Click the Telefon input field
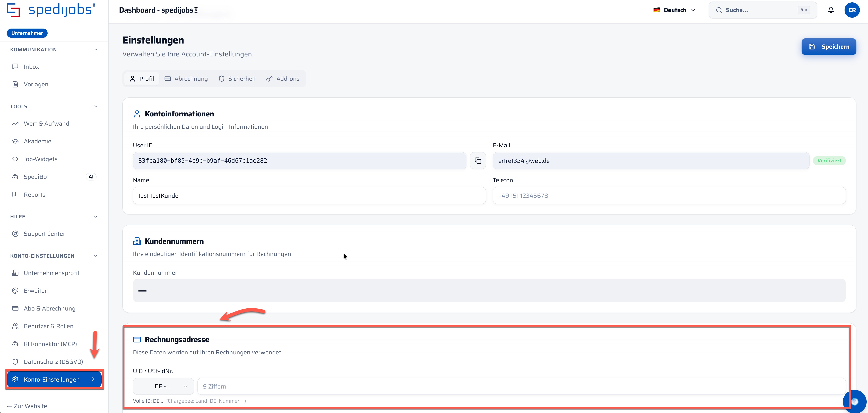The image size is (868, 413). 669,196
